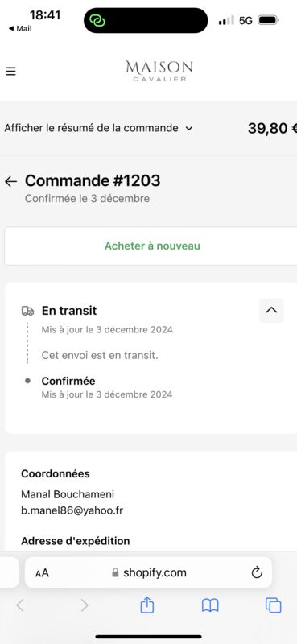Tap the 39,80 € order total
The height and width of the screenshot is (644, 297).
pyautogui.click(x=272, y=129)
